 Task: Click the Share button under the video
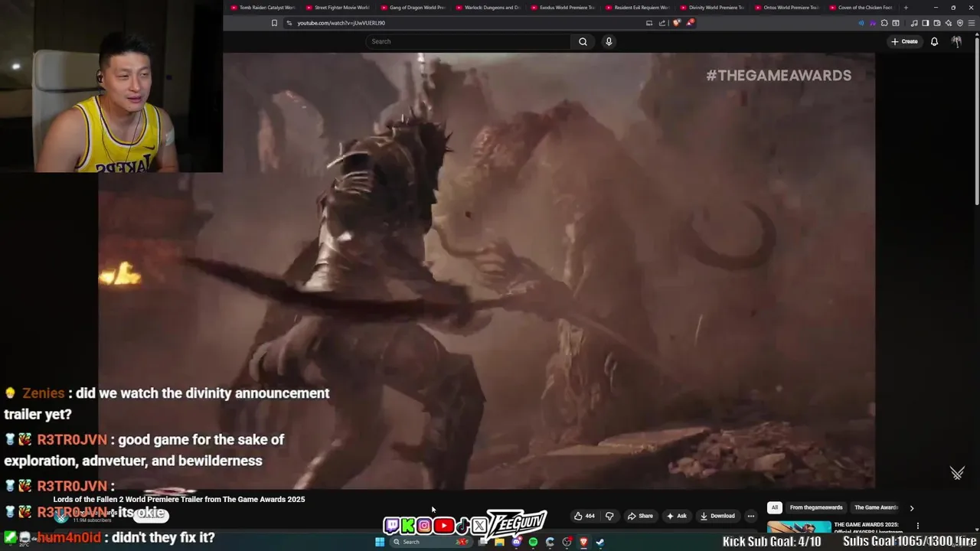point(640,516)
